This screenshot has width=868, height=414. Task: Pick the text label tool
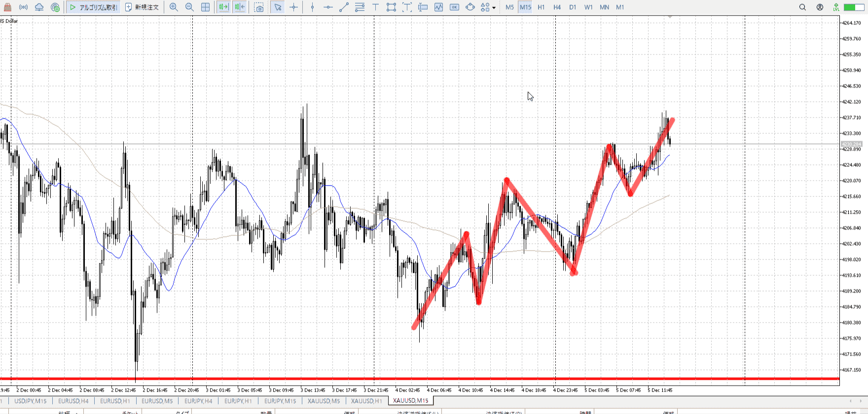pyautogui.click(x=375, y=7)
